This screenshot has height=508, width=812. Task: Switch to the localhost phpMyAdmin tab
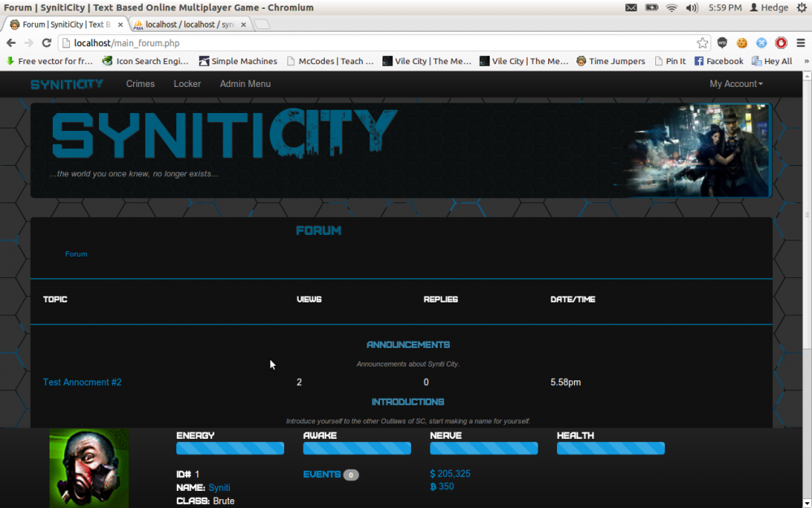point(189,24)
